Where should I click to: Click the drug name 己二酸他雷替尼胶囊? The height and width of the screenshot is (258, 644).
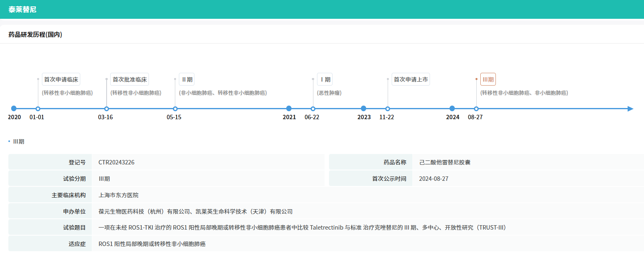click(x=445, y=162)
